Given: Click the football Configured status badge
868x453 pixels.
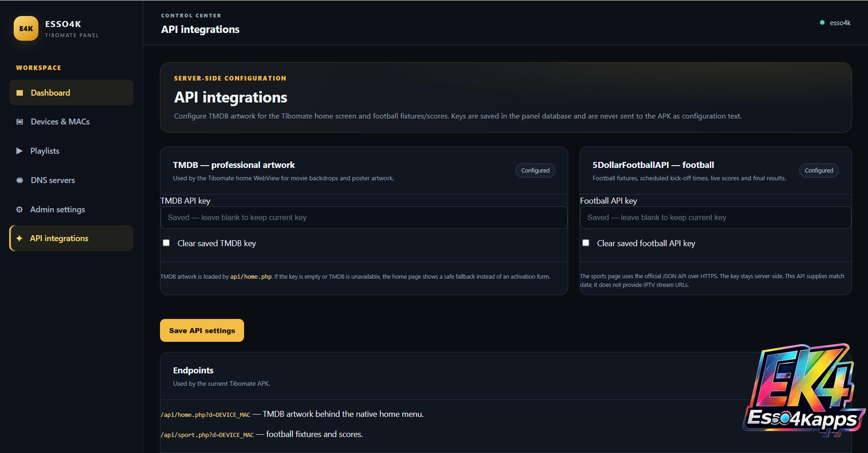Looking at the screenshot, I should click(819, 170).
